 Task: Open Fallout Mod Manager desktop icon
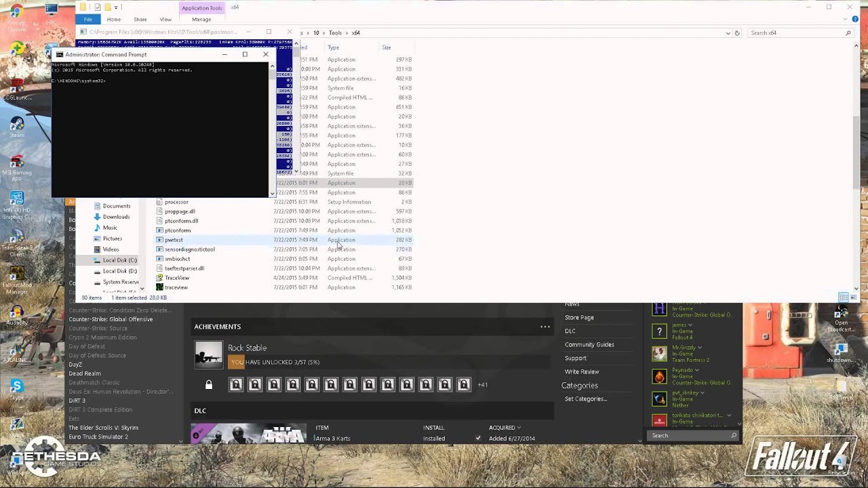point(17,279)
